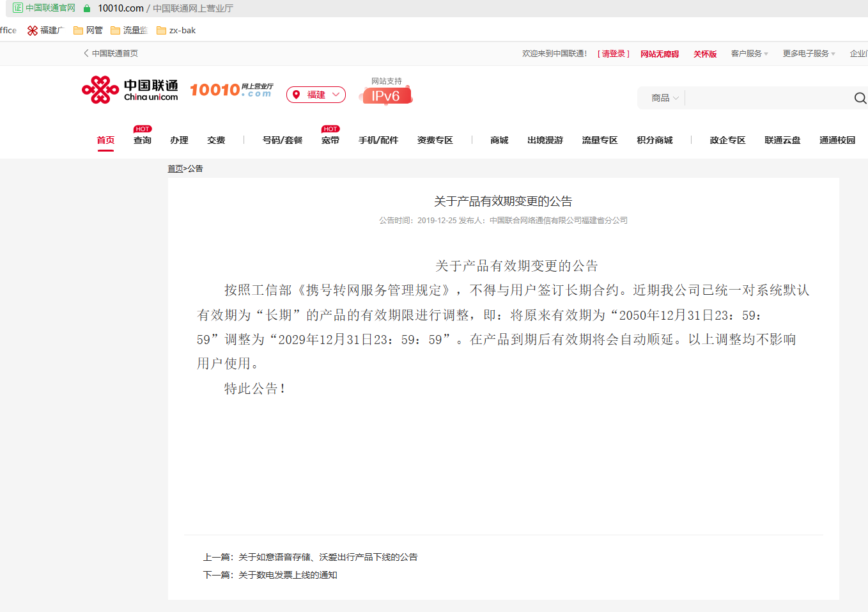Click the site verification badge in address bar
This screenshot has width=868, height=612.
17,8
